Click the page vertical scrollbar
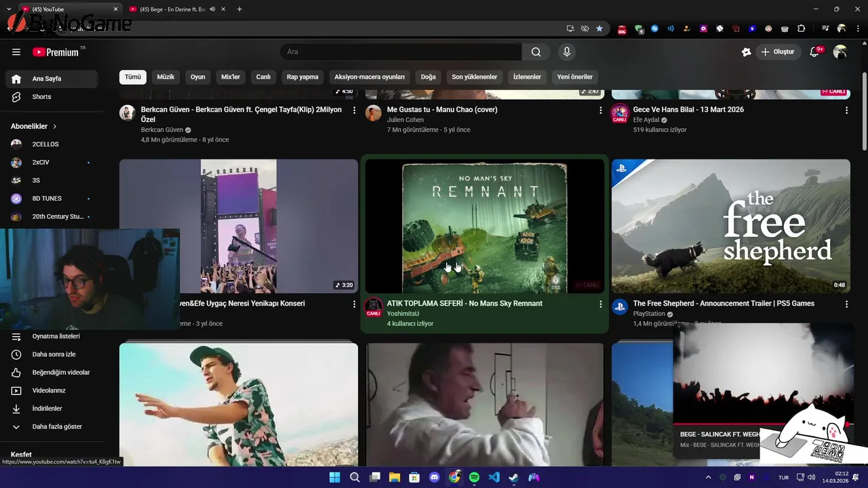The height and width of the screenshot is (488, 868). tap(865, 112)
